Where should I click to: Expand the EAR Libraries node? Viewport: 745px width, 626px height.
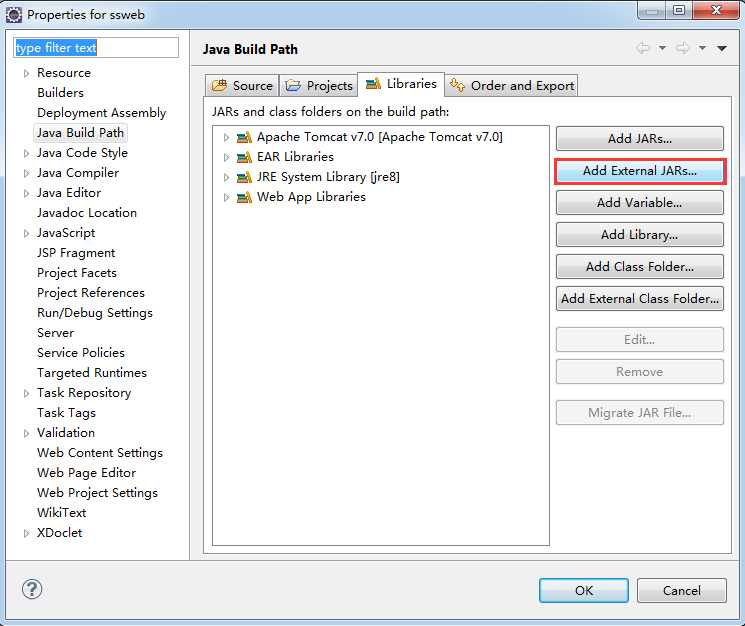pyautogui.click(x=226, y=158)
